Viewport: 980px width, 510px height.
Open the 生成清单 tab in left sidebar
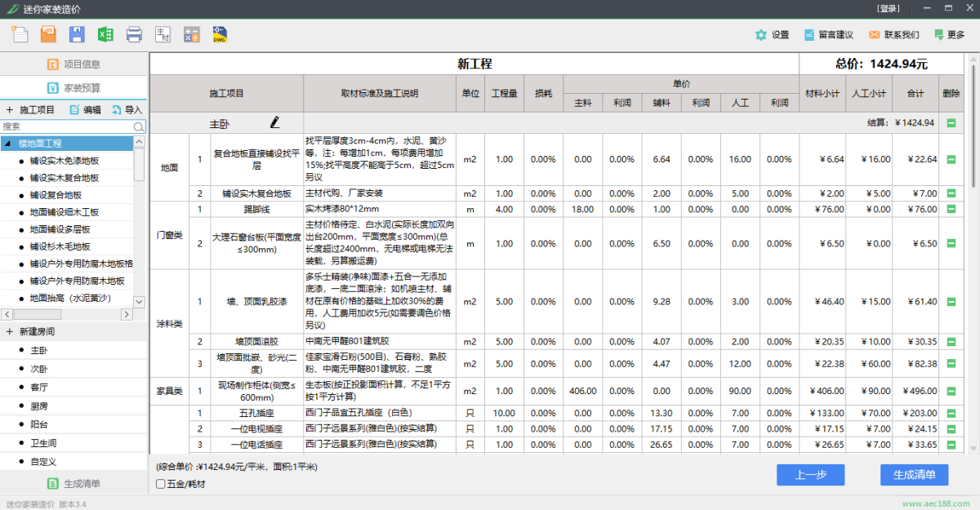point(73,483)
